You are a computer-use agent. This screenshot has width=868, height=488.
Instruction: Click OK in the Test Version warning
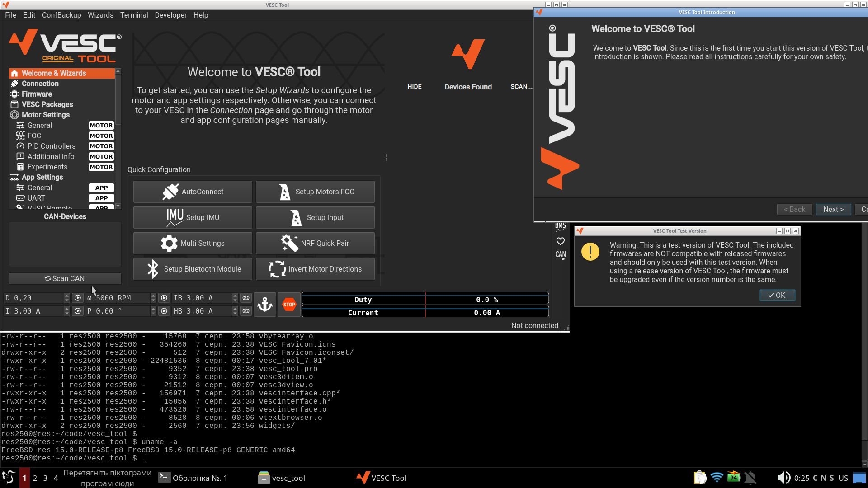[777, 295]
